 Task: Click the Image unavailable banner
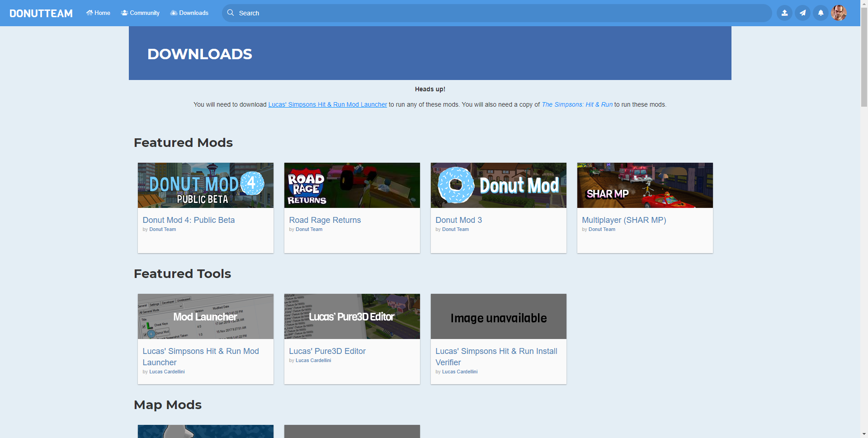(x=499, y=316)
